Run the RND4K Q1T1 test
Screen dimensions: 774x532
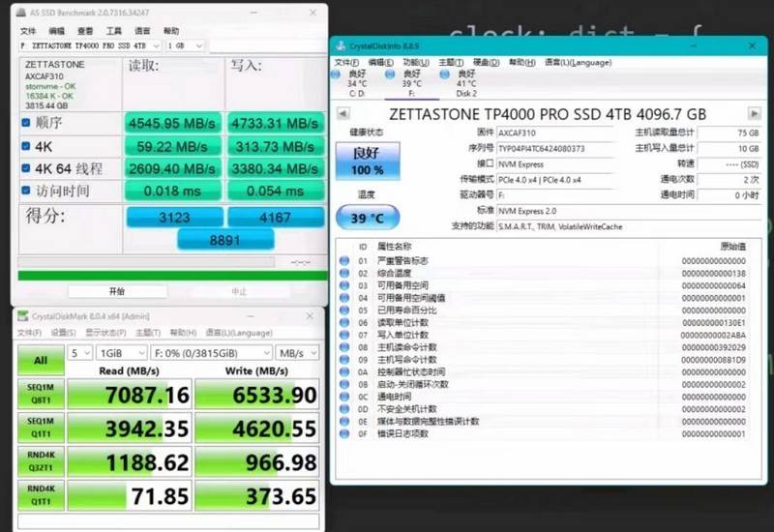(x=41, y=495)
